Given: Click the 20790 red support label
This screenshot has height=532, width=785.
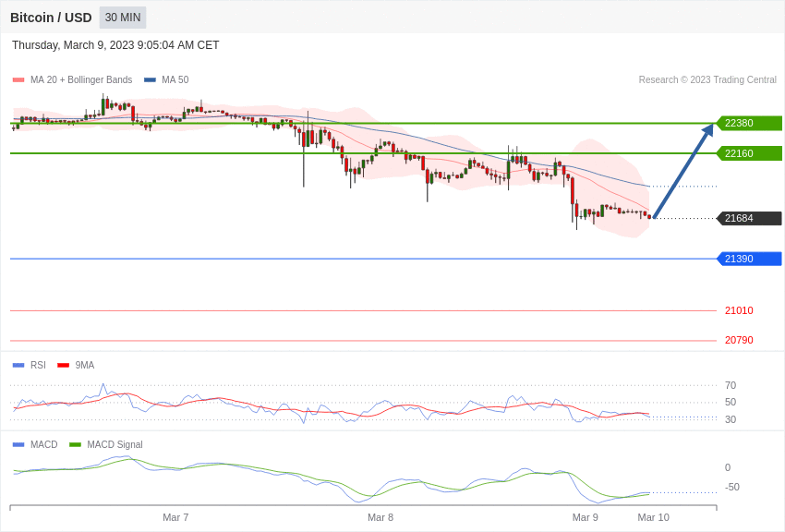Looking at the screenshot, I should point(739,340).
